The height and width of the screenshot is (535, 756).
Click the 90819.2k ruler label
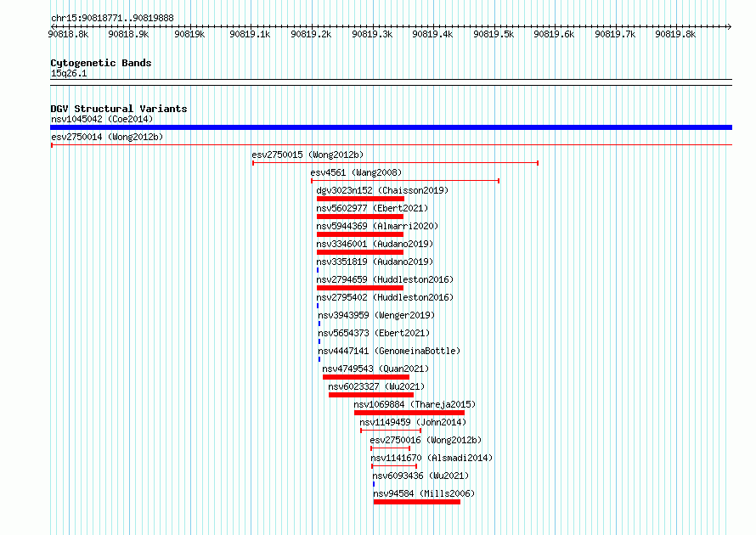[311, 34]
